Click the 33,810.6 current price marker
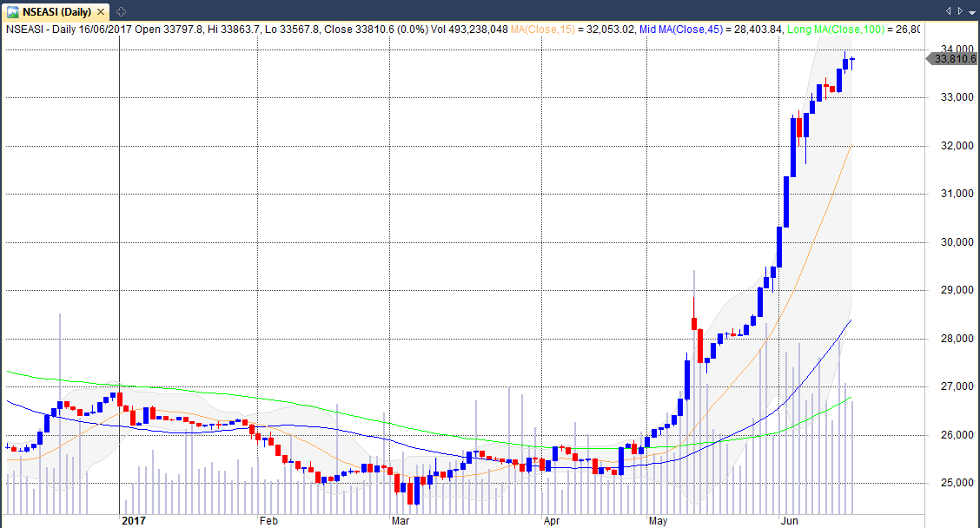 click(952, 59)
